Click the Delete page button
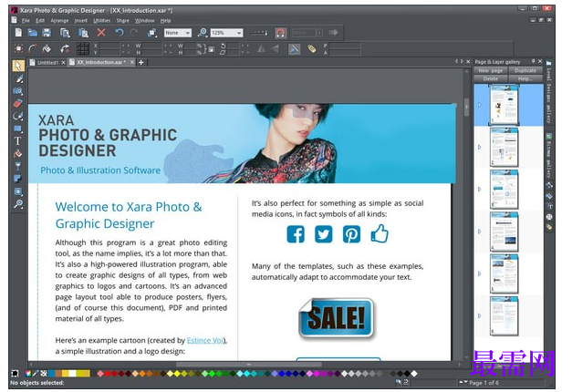Image resolution: width=572 pixels, height=392 pixels. [x=490, y=78]
